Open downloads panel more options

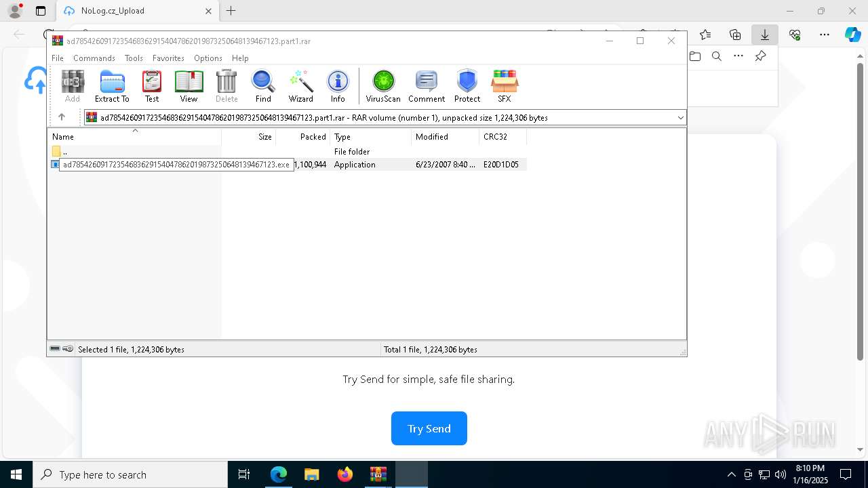click(738, 56)
